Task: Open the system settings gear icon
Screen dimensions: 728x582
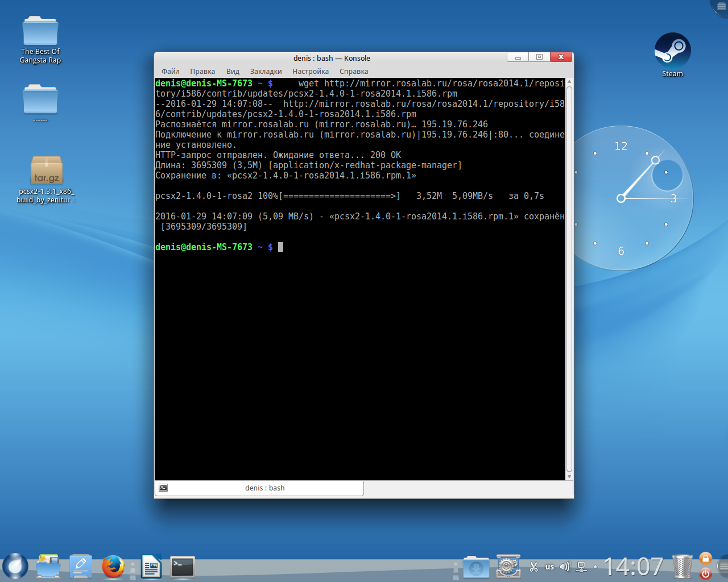Action: click(x=508, y=567)
